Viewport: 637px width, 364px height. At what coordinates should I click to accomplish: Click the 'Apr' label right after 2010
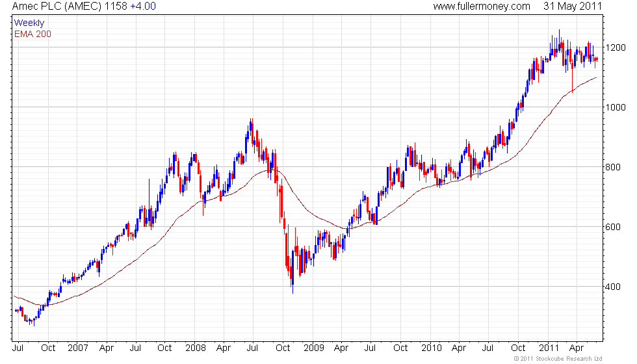[x=459, y=348]
